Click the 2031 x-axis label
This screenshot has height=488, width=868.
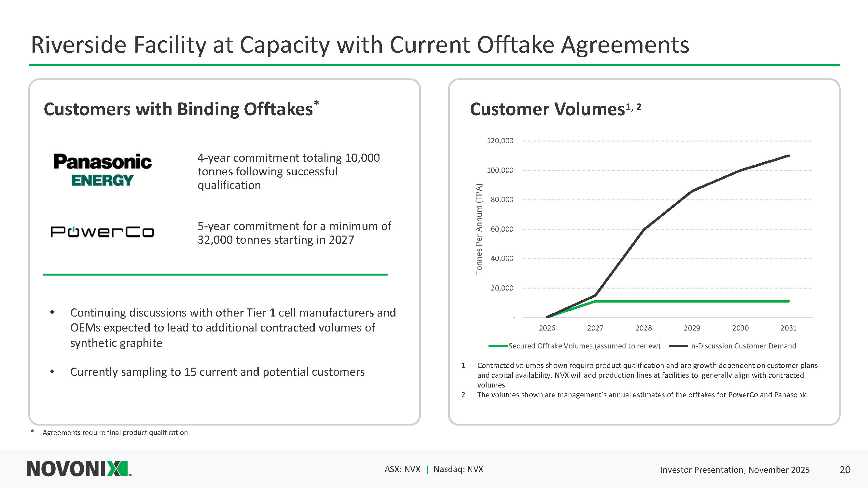point(788,328)
